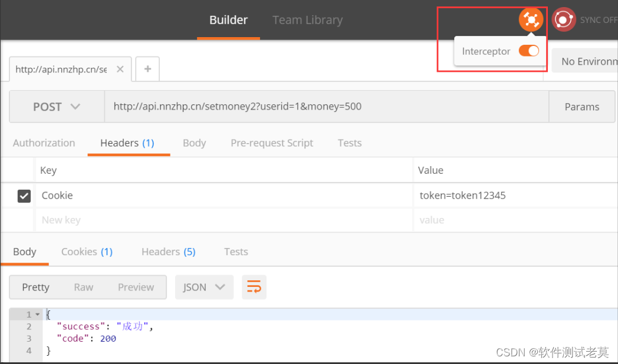Screen dimensions: 618x364
Task: Toggle the response line wrap icon
Action: (x=254, y=287)
